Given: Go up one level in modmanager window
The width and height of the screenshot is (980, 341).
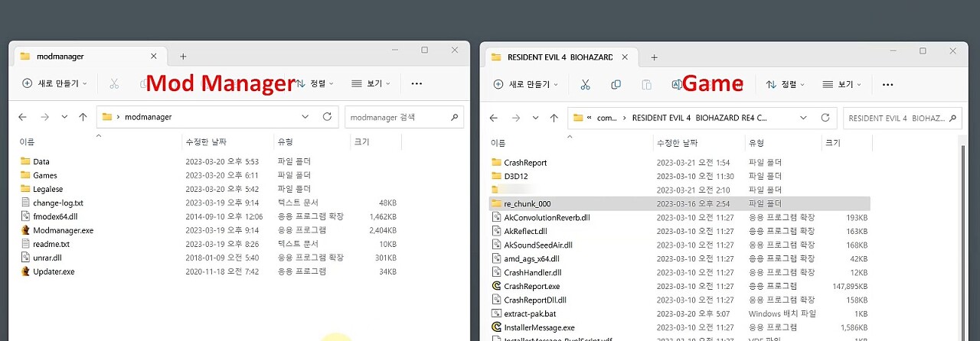Looking at the screenshot, I should tap(83, 117).
